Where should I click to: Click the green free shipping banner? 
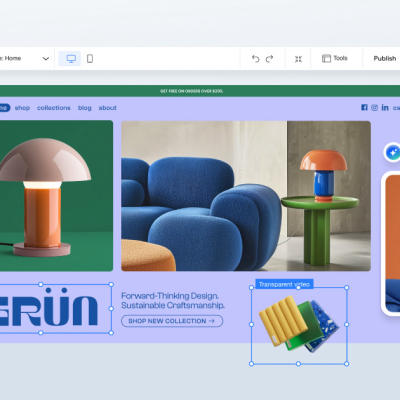(200, 91)
